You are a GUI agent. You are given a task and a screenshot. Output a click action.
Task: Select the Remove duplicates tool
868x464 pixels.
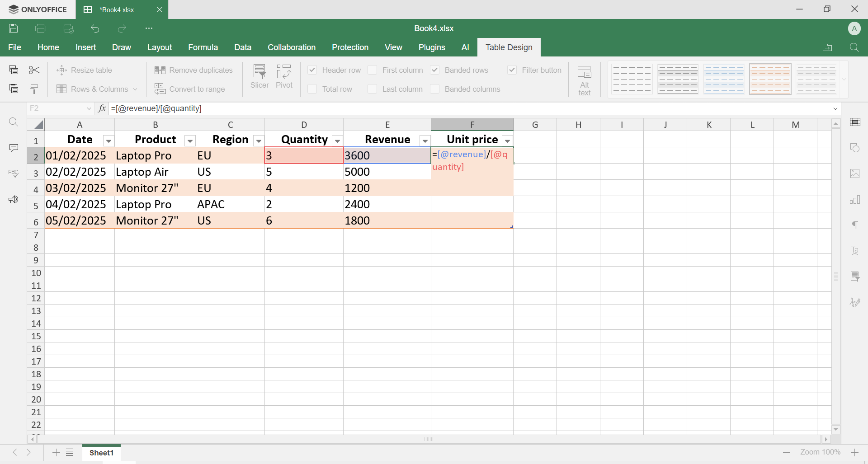point(193,70)
